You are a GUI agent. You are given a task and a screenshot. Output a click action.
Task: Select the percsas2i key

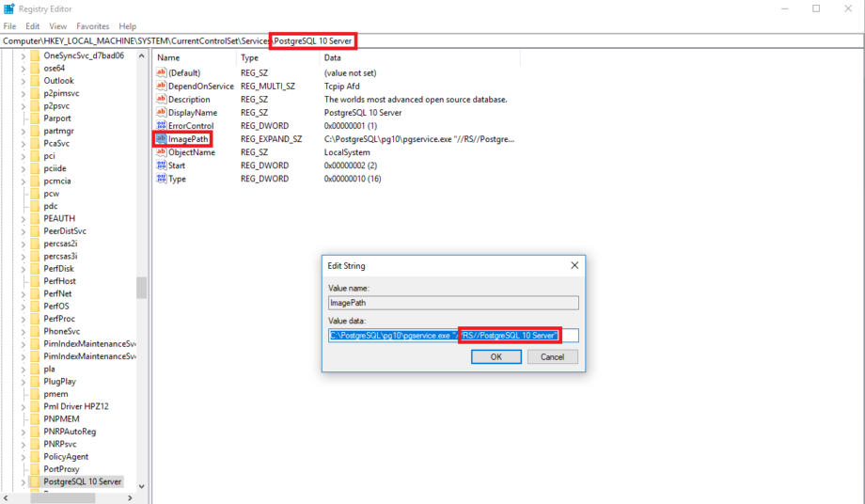[x=60, y=244]
